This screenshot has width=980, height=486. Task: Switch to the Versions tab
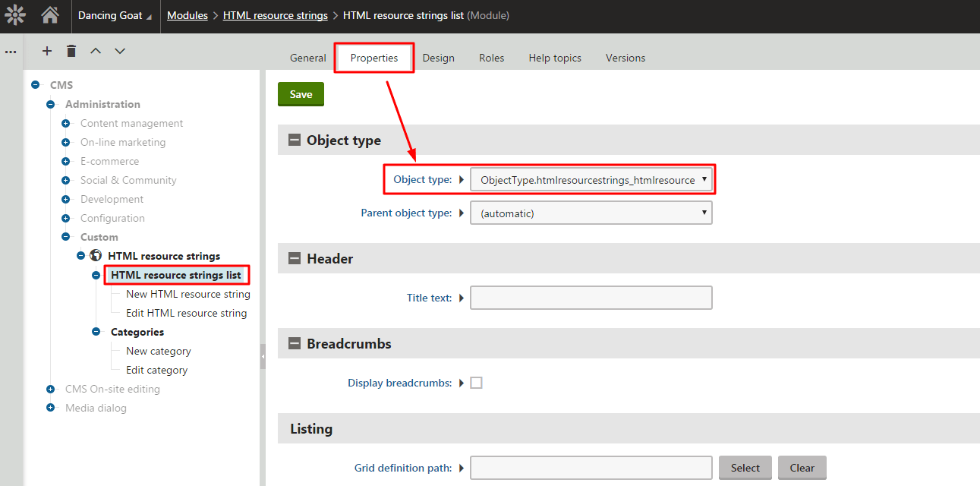(x=625, y=58)
